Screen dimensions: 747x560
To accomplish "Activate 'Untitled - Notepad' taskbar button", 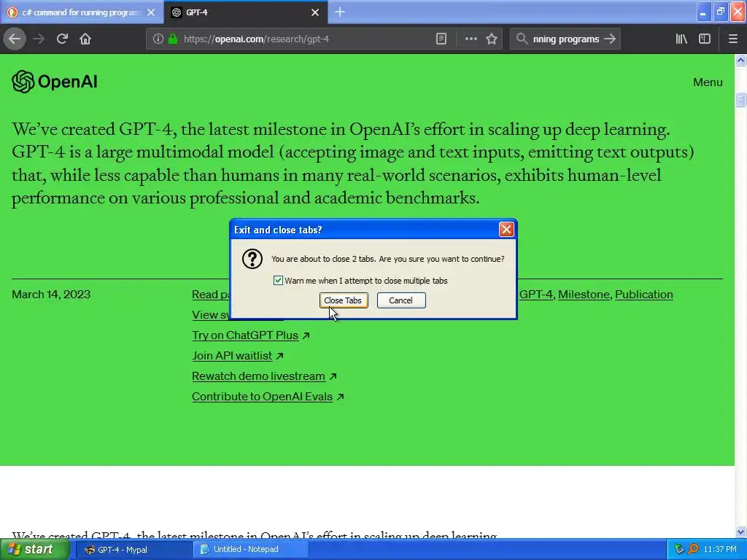I will [250, 549].
